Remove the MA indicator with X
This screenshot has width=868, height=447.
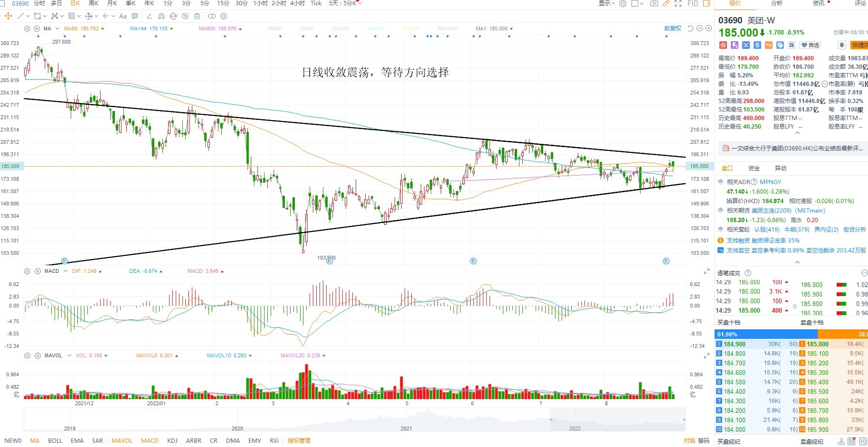37,28
